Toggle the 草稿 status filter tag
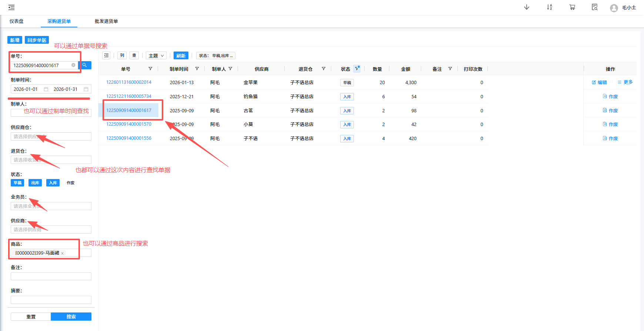The height and width of the screenshot is (331, 644). tap(17, 183)
